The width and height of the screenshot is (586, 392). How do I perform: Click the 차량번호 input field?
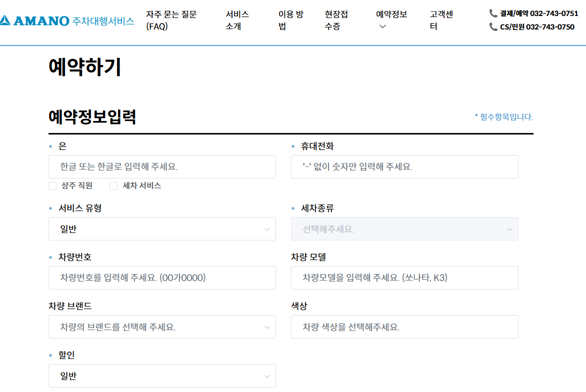click(x=162, y=277)
